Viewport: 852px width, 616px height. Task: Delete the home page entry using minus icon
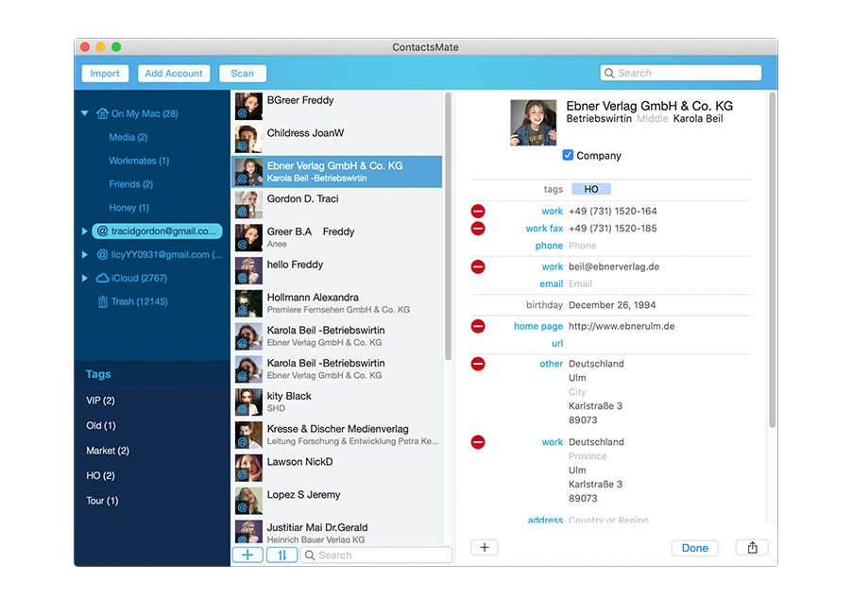click(x=478, y=327)
